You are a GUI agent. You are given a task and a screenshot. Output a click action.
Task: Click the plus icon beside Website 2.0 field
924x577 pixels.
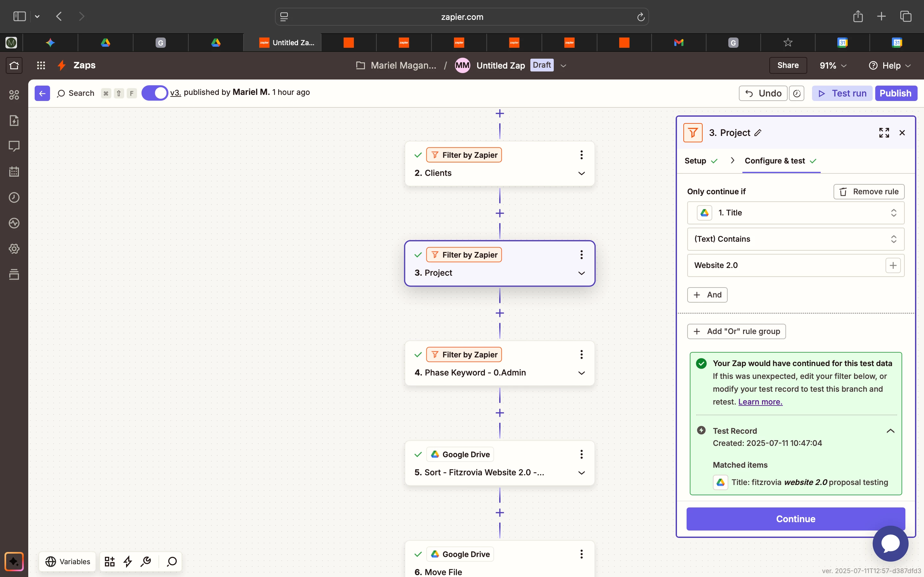[x=893, y=265]
